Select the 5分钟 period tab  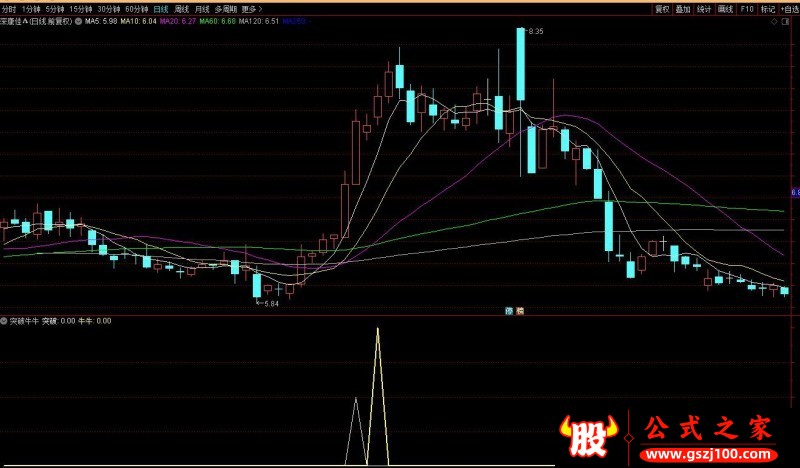click(x=55, y=9)
